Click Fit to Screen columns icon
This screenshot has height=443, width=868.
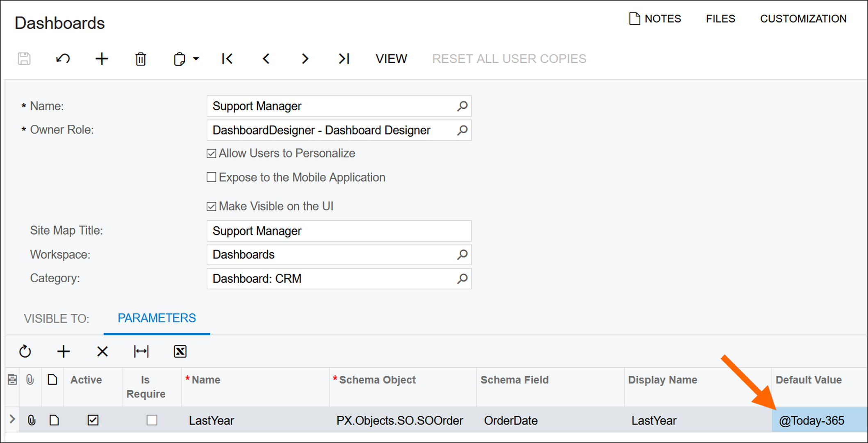(141, 352)
